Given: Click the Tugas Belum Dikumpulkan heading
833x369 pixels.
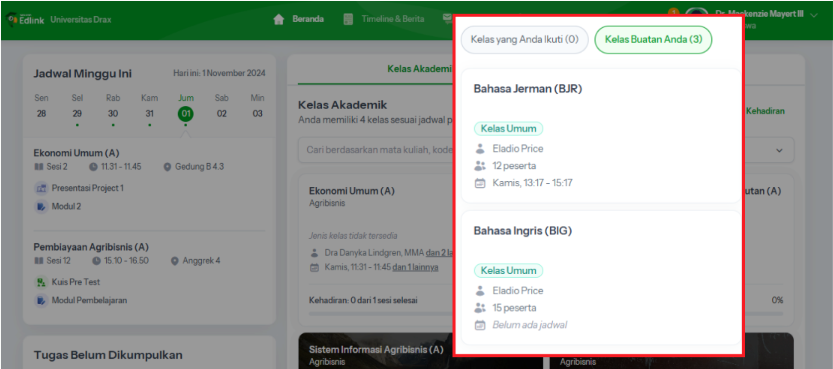Looking at the screenshot, I should [x=108, y=355].
